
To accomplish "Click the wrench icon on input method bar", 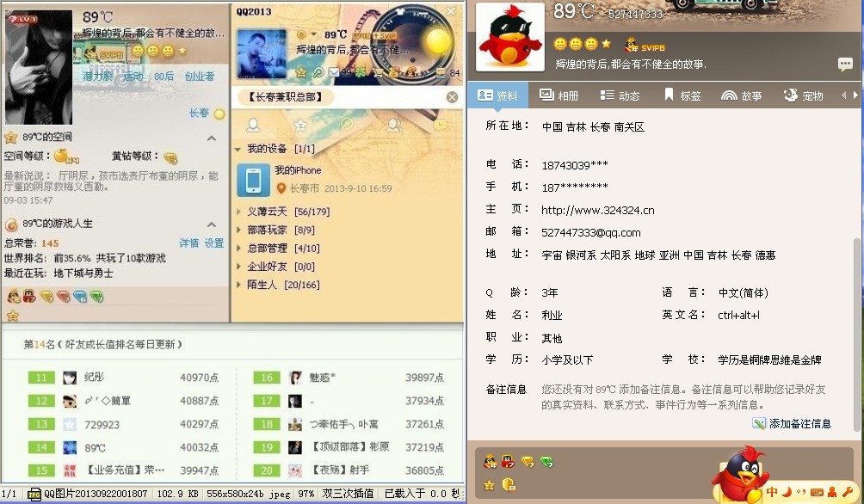I will 847,491.
